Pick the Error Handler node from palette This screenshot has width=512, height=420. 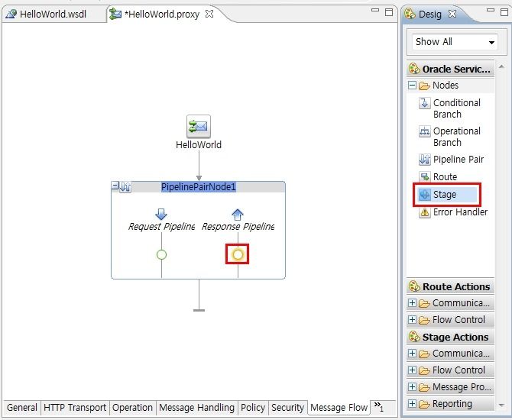tap(453, 212)
